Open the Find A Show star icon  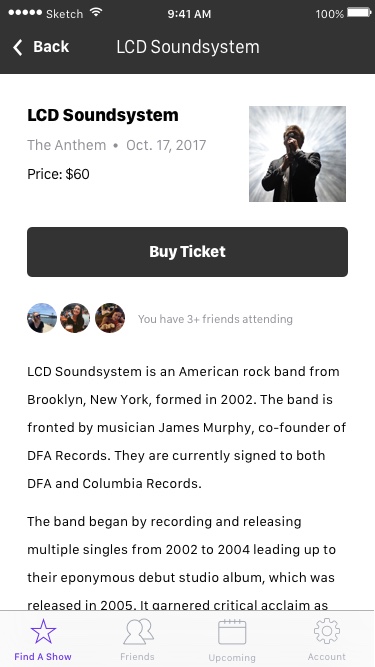(x=43, y=631)
